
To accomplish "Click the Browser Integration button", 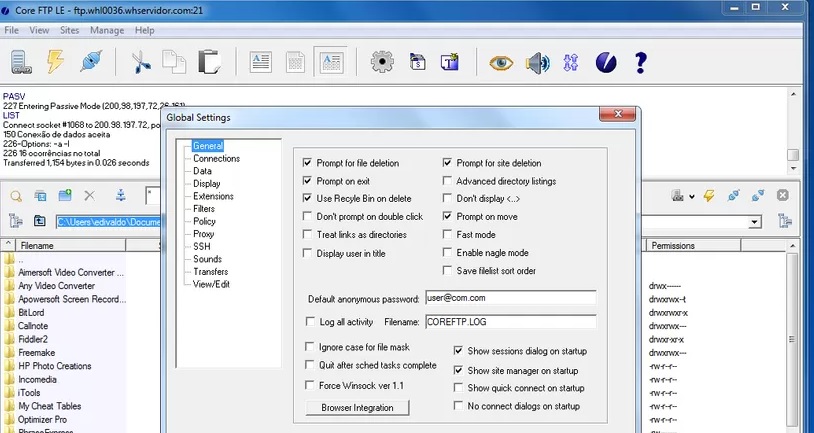I will pos(357,408).
